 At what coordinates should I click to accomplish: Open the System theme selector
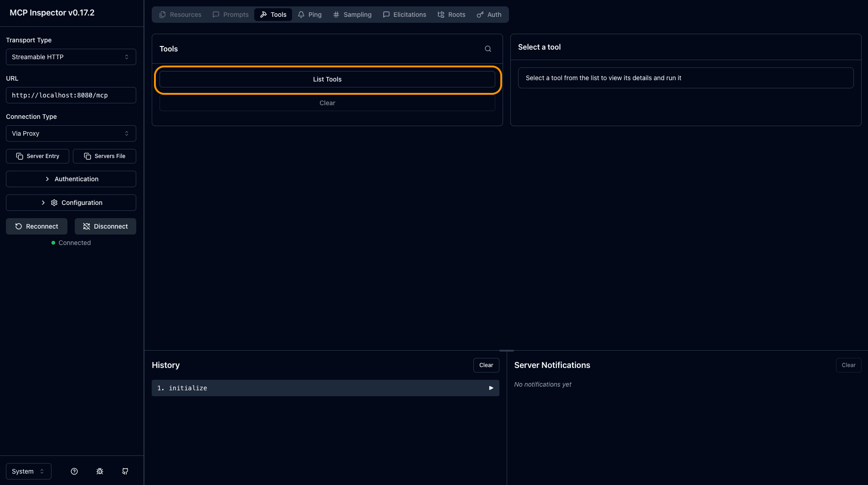[28, 471]
